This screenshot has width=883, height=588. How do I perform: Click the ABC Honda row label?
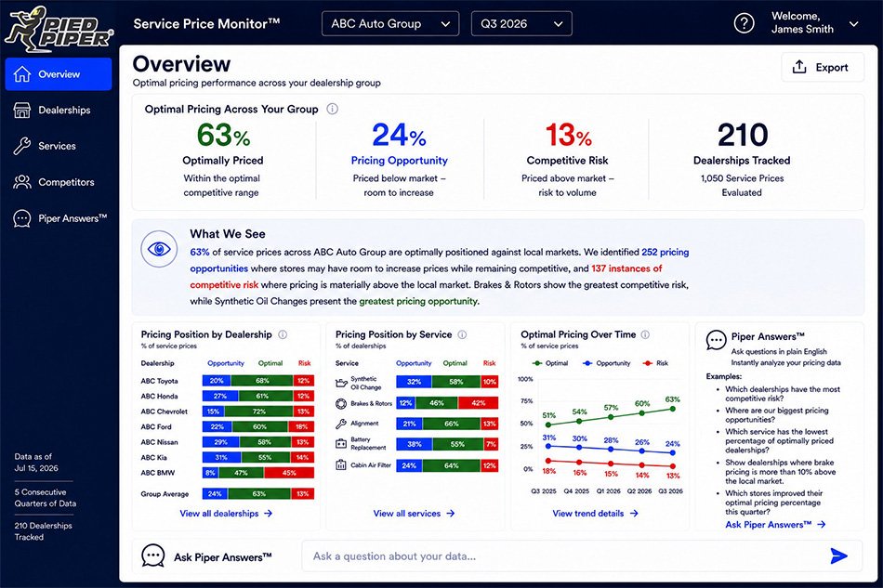pyautogui.click(x=159, y=396)
